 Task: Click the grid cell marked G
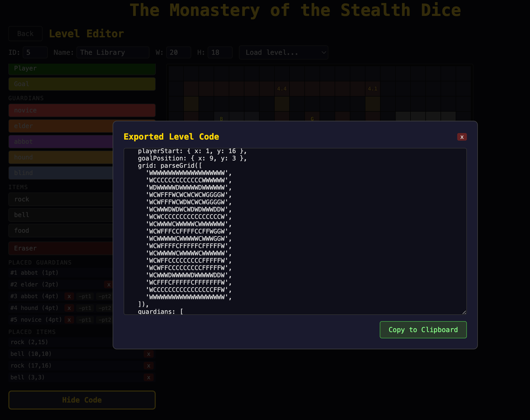312,117
